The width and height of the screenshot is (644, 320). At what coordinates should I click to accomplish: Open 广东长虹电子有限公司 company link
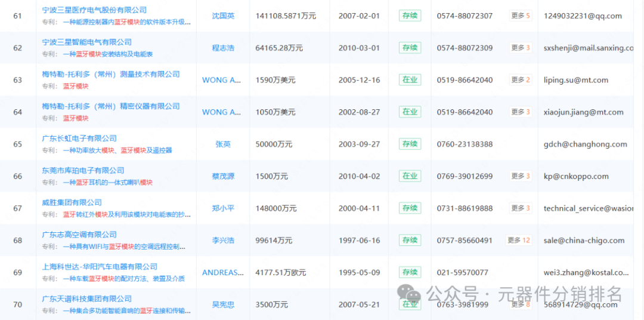[80, 139]
